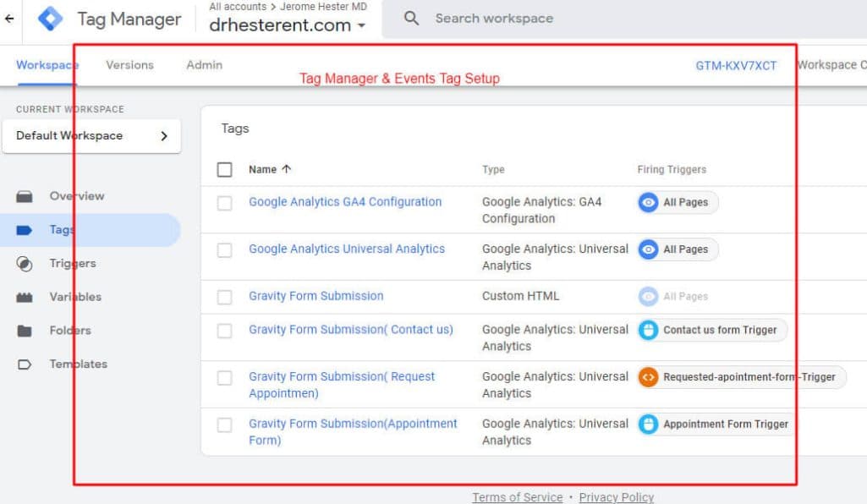The image size is (867, 504).
Task: Select the Tags sidebar icon
Action: coord(25,230)
